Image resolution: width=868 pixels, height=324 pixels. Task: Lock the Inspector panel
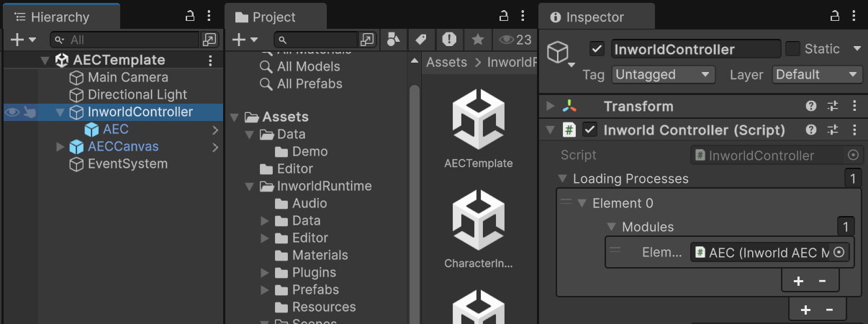pyautogui.click(x=835, y=16)
